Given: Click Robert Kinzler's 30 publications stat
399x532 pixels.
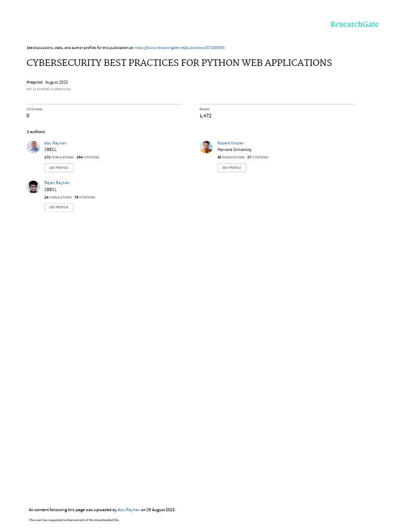Looking at the screenshot, I should [231, 157].
